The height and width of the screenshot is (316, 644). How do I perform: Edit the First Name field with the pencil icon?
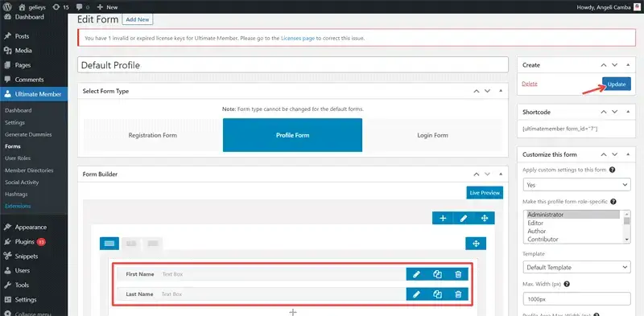(x=416, y=274)
